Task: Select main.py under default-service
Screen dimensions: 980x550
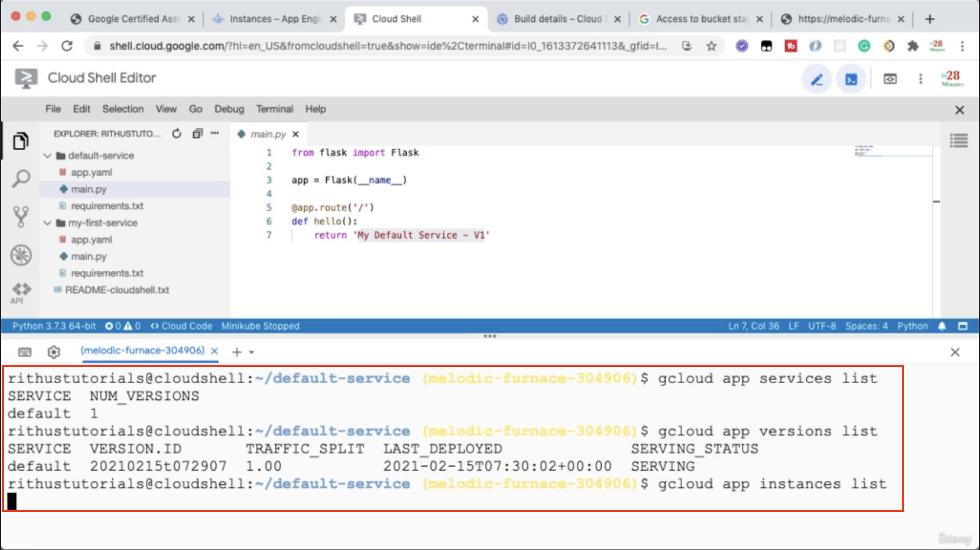Action: 88,189
